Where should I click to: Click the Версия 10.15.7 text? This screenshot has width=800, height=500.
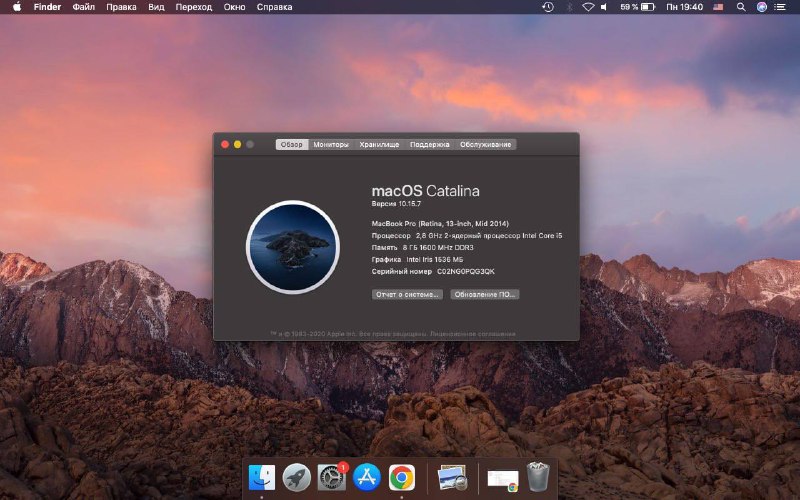[396, 204]
